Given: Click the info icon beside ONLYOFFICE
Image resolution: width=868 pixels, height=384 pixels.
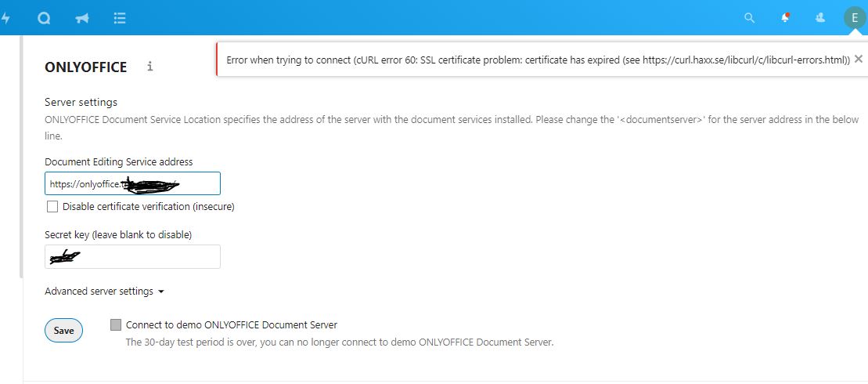Looking at the screenshot, I should click(149, 67).
